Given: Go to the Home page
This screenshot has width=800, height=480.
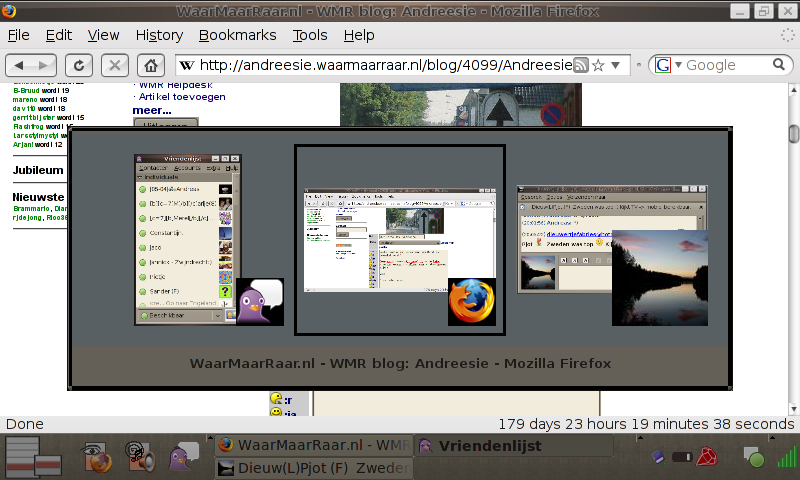Looking at the screenshot, I should click(150, 66).
